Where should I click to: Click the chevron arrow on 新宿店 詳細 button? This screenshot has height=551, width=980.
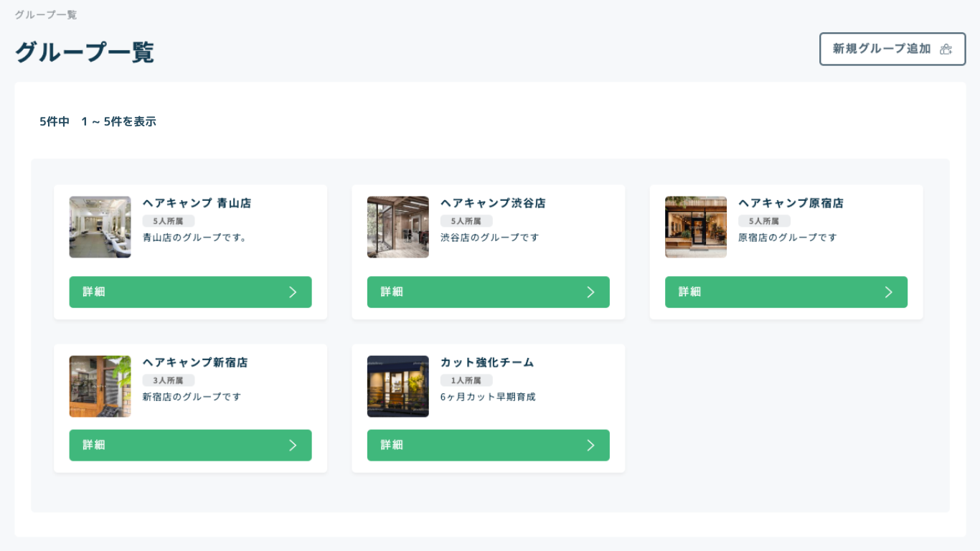click(x=293, y=446)
